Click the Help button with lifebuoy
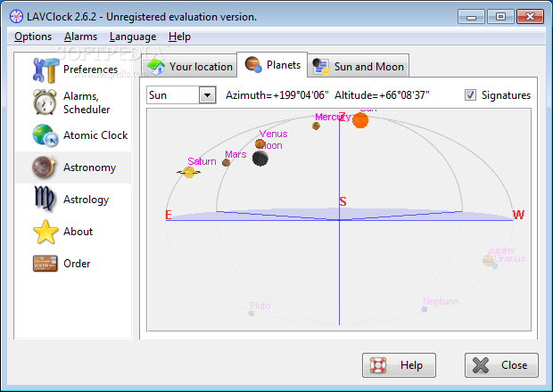The width and height of the screenshot is (553, 392). point(399,365)
